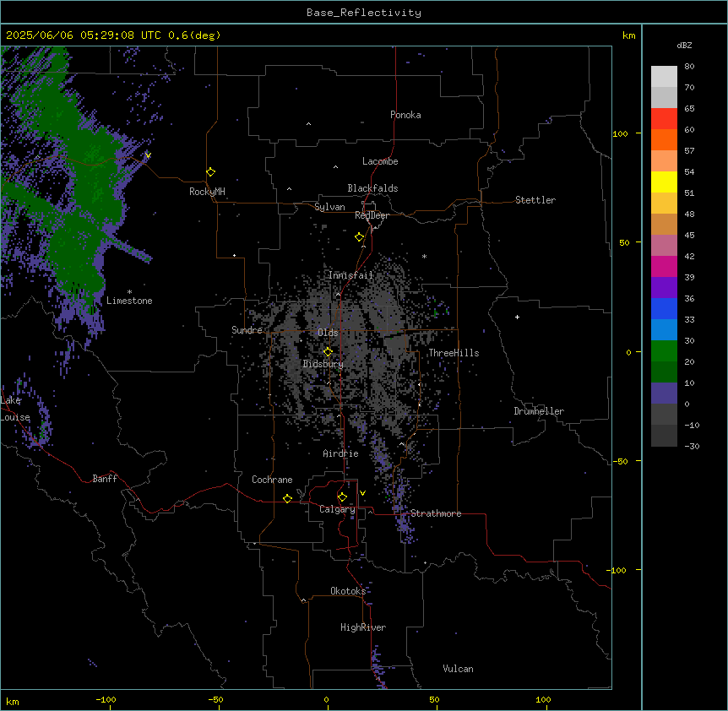Click the km unit label at bottom left
728x711 pixels.
[x=13, y=701]
